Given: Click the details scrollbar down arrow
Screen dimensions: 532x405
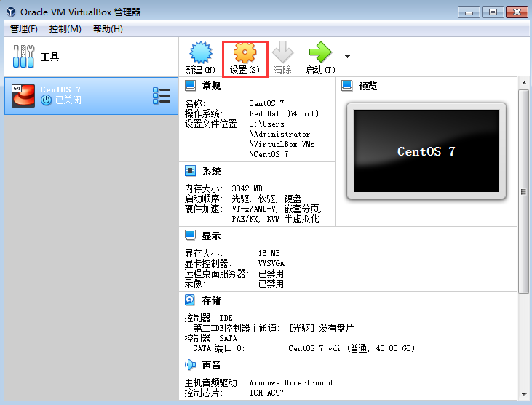Looking at the screenshot, I should click(524, 395).
